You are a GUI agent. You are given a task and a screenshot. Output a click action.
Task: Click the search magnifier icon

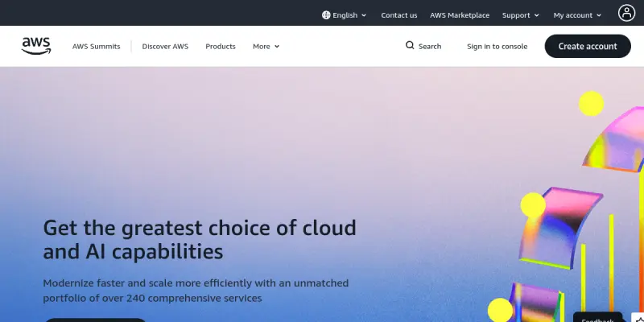coord(410,46)
